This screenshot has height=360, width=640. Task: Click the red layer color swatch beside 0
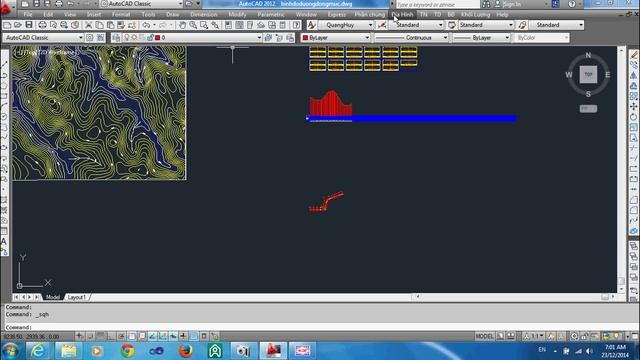pos(158,38)
